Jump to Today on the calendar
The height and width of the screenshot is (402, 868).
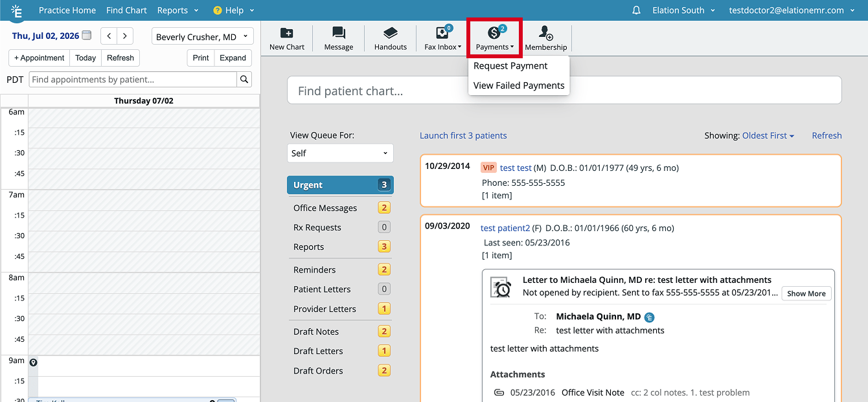86,58
